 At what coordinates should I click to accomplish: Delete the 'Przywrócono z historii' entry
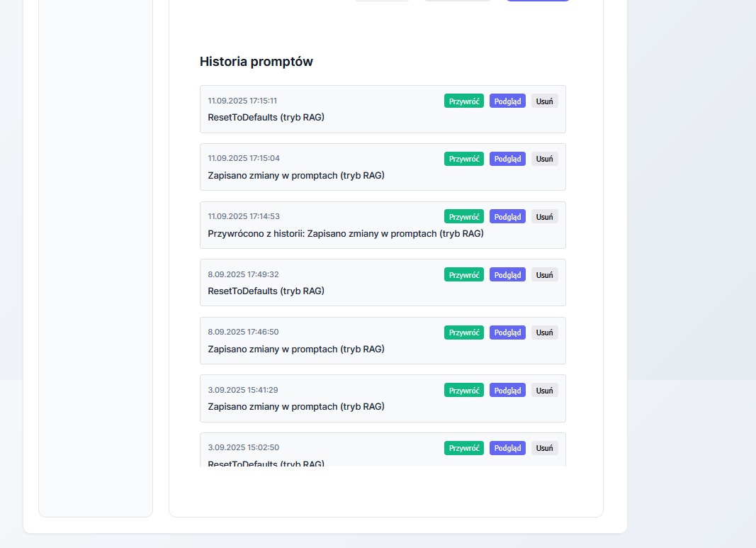coord(544,216)
